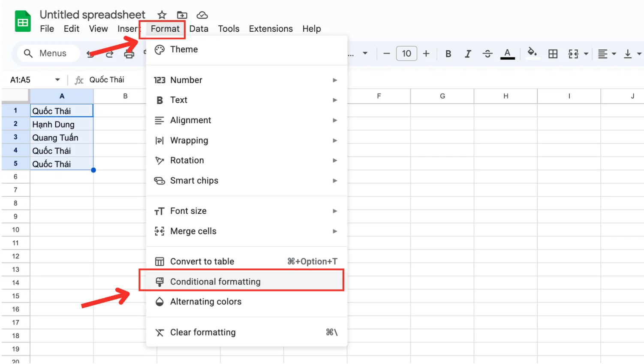Open the fill color picker
Image resolution: width=644 pixels, height=364 pixels.
(532, 53)
